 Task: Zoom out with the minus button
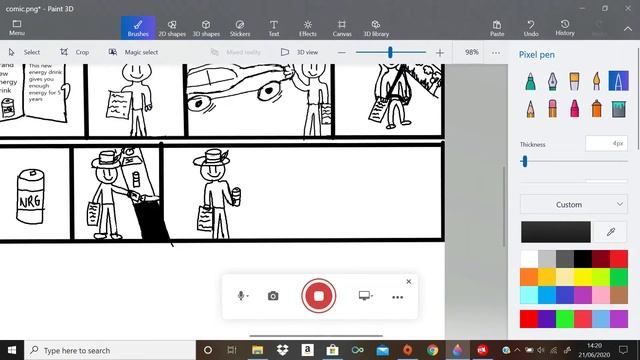(x=342, y=53)
